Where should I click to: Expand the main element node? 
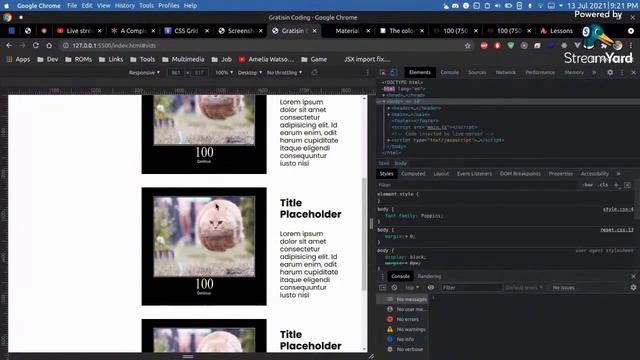[389, 115]
